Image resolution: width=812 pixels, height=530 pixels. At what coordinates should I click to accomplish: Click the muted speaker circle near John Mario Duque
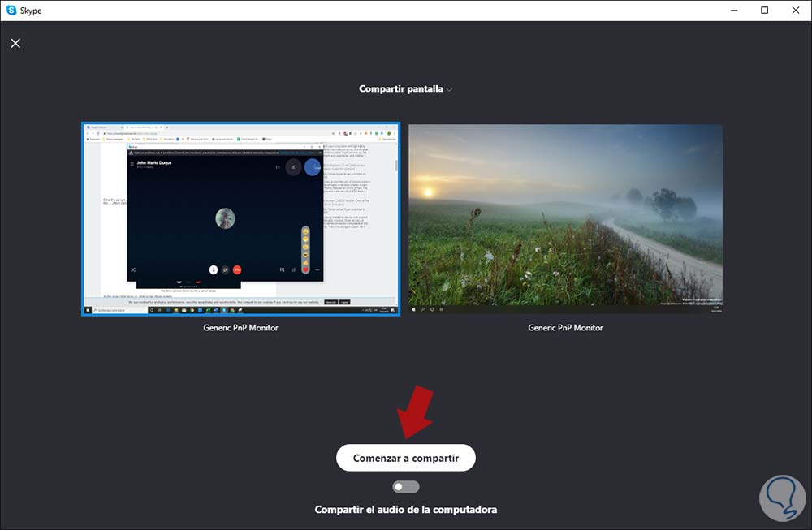tap(293, 167)
